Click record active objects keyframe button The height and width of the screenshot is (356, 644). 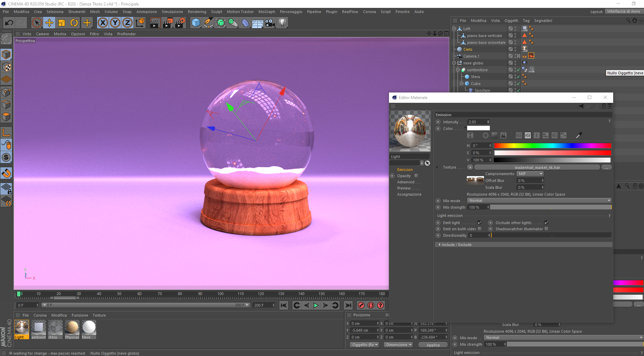[361, 305]
